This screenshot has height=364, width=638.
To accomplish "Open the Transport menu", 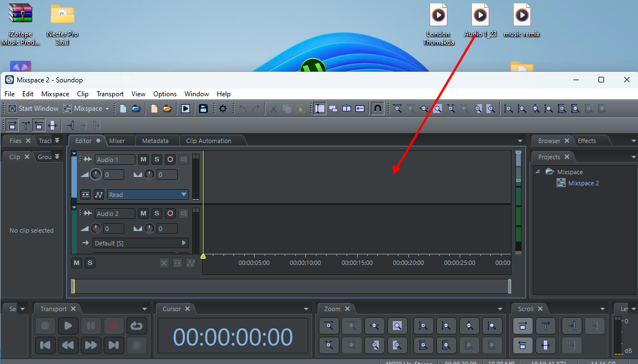I will point(110,94).
